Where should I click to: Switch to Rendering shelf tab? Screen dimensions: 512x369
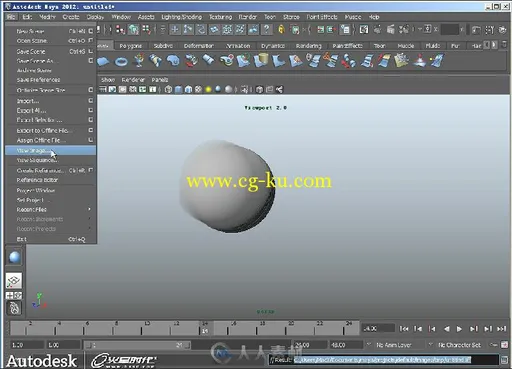point(308,46)
